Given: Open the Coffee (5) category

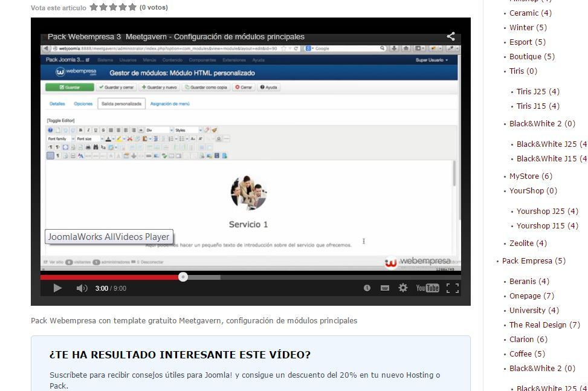Looking at the screenshot, I should click(527, 354).
